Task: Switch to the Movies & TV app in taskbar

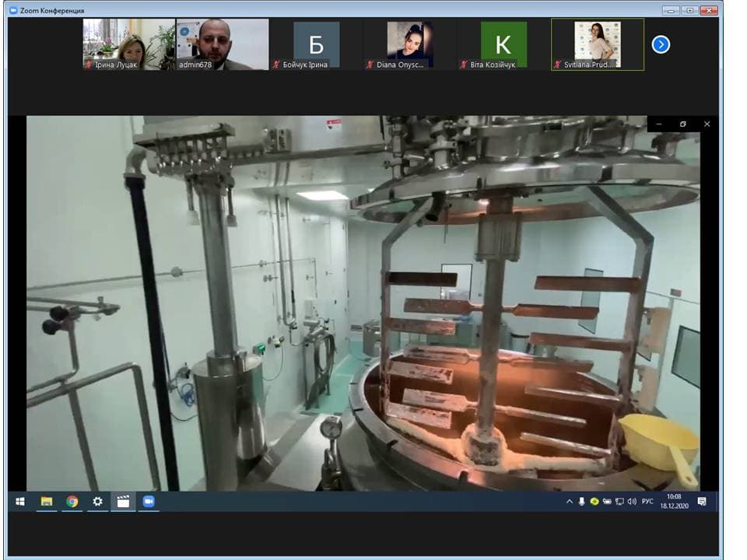Action: pyautogui.click(x=123, y=502)
